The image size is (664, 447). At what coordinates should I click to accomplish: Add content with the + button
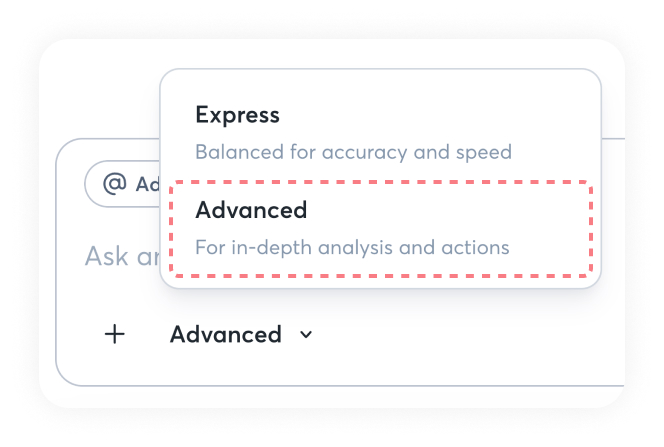tap(115, 334)
